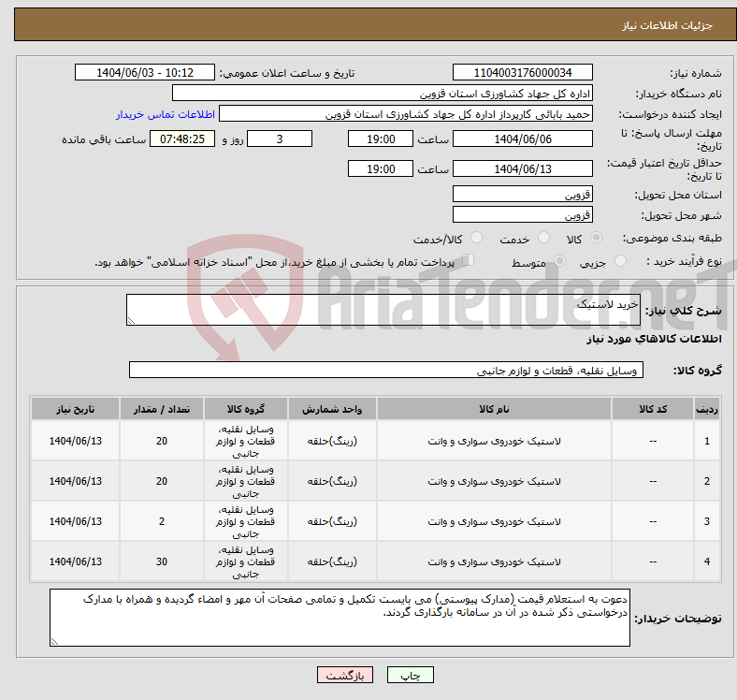
Task: Click the تعداد / مقدار column header
Action: 162,409
